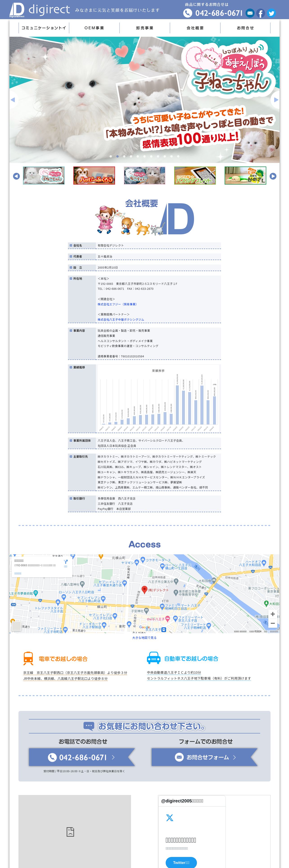Image resolution: width=289 pixels, height=868 pixels.
Task: Open お問合せ menu item
Action: [245, 28]
